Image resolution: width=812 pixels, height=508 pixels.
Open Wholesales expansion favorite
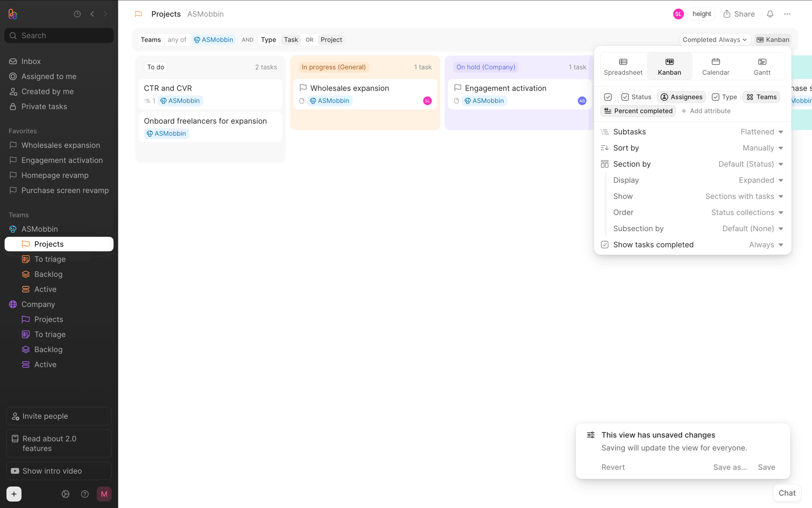click(x=59, y=145)
